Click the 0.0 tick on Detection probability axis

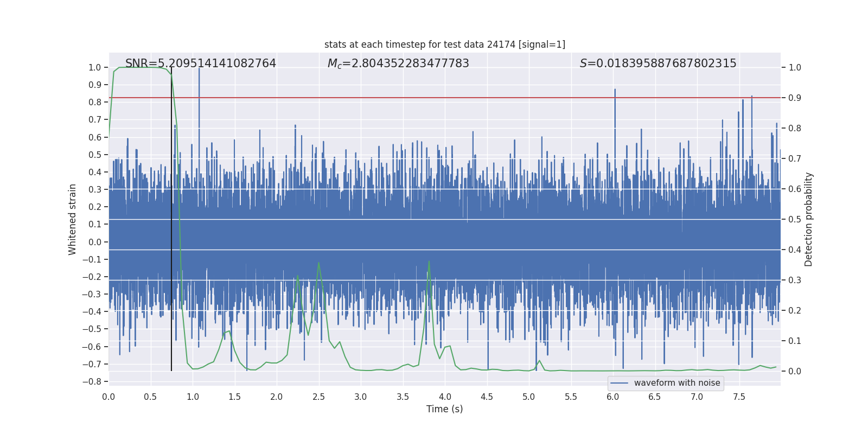pyautogui.click(x=795, y=371)
